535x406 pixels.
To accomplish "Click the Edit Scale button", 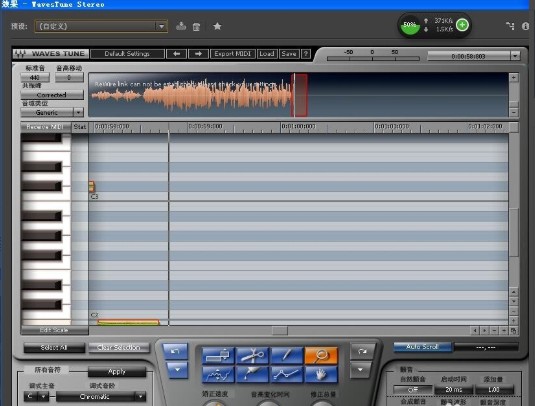I will (x=54, y=330).
